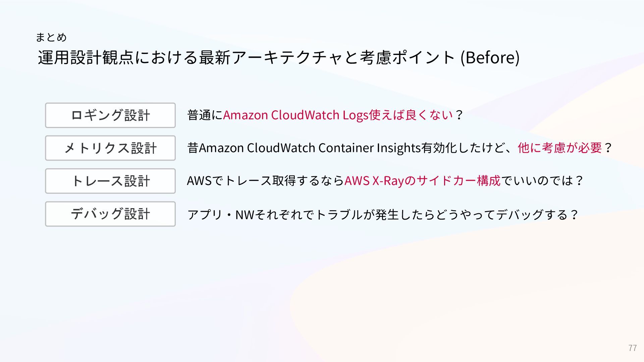Screen dimensions: 644x362
Task: Click red text 他に考慮が必要
Action: [560, 148]
